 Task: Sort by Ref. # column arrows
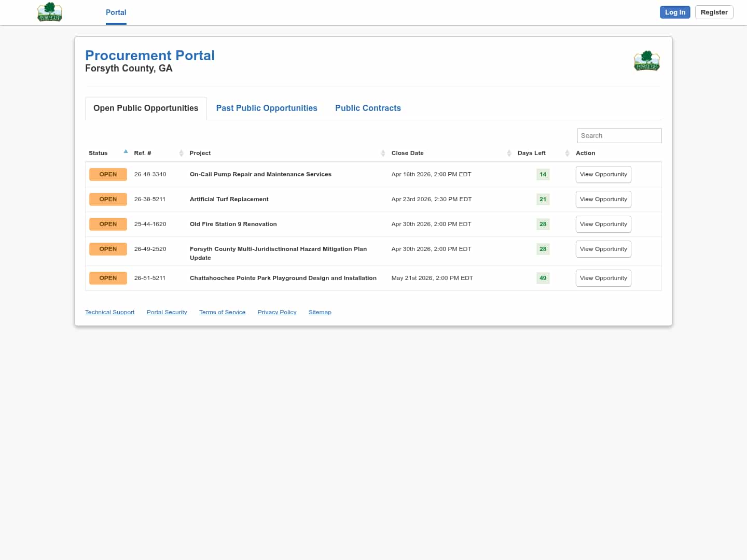pos(181,153)
